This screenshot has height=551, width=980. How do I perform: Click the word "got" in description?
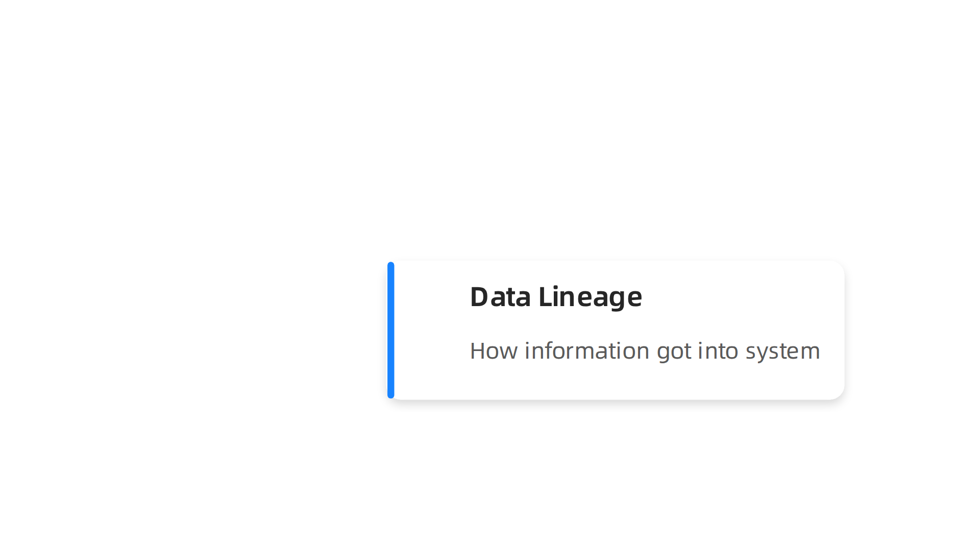tap(674, 352)
